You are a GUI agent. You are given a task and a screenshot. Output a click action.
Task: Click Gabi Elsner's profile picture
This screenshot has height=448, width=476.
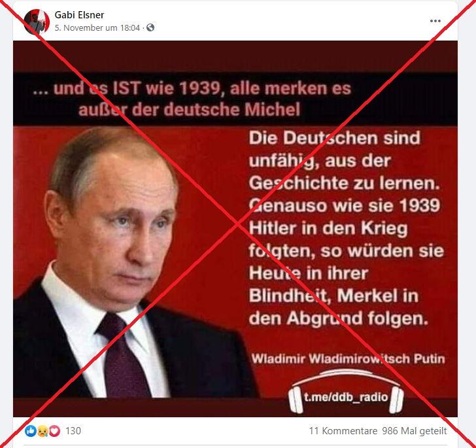(x=37, y=22)
